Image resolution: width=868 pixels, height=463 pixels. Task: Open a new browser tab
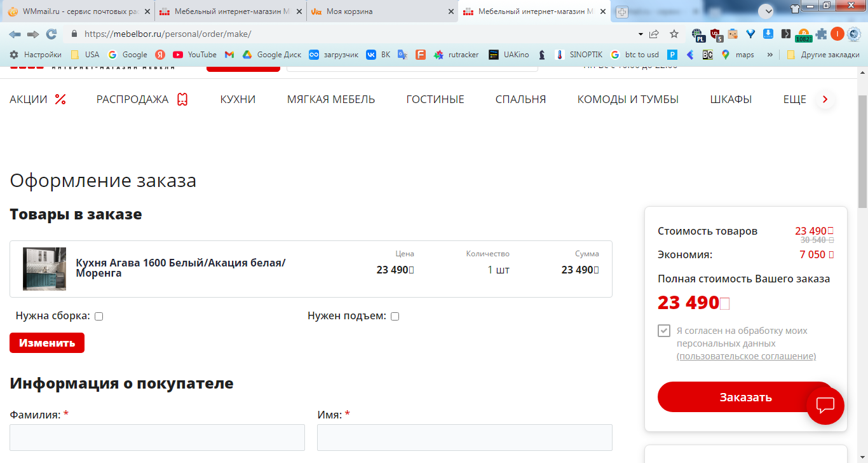(x=622, y=11)
